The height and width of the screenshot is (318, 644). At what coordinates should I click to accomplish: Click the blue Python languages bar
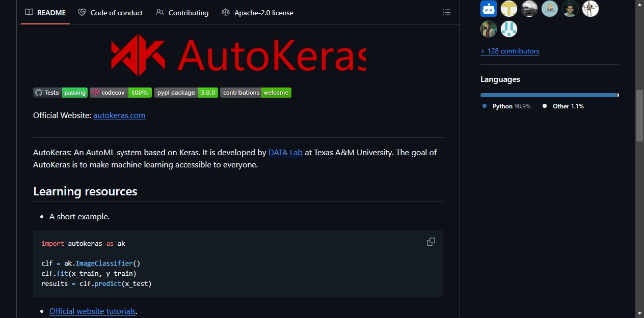[548, 95]
